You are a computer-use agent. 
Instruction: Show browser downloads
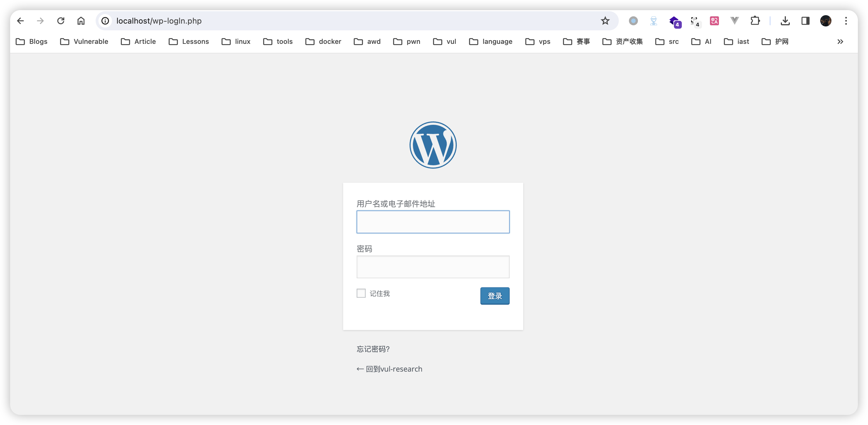pos(785,21)
